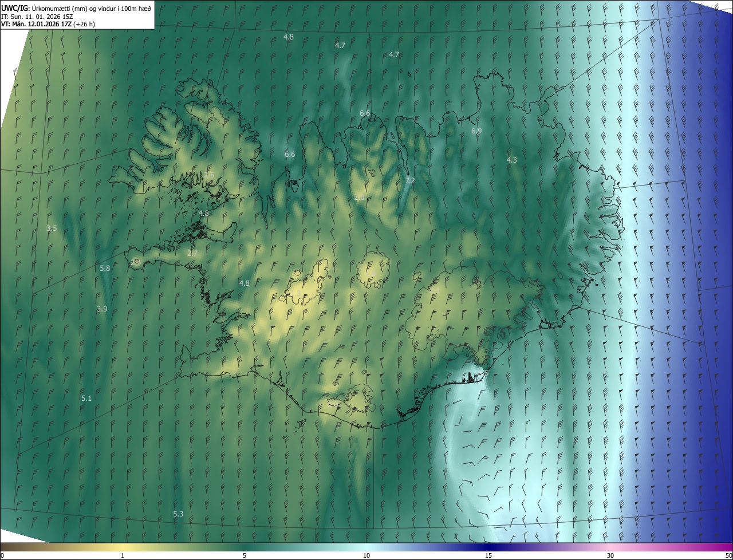This screenshot has width=733, height=560.
Task: Click the 3.9 value label
Action: click(x=102, y=309)
